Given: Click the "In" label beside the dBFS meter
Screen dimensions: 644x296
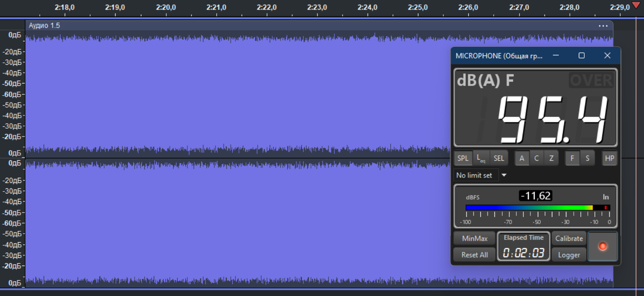Looking at the screenshot, I should [606, 197].
